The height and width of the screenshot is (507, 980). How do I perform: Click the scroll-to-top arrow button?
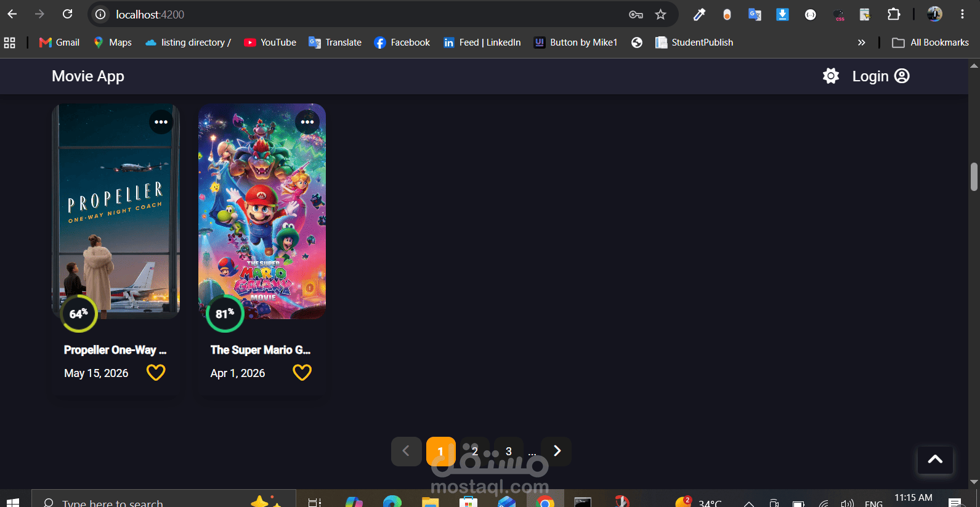(x=935, y=460)
